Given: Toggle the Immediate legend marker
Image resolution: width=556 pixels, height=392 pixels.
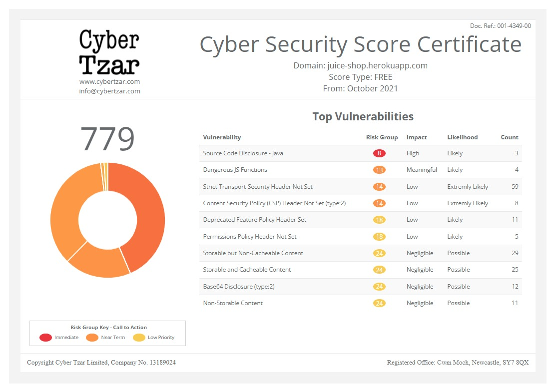Looking at the screenshot, I should pos(45,337).
